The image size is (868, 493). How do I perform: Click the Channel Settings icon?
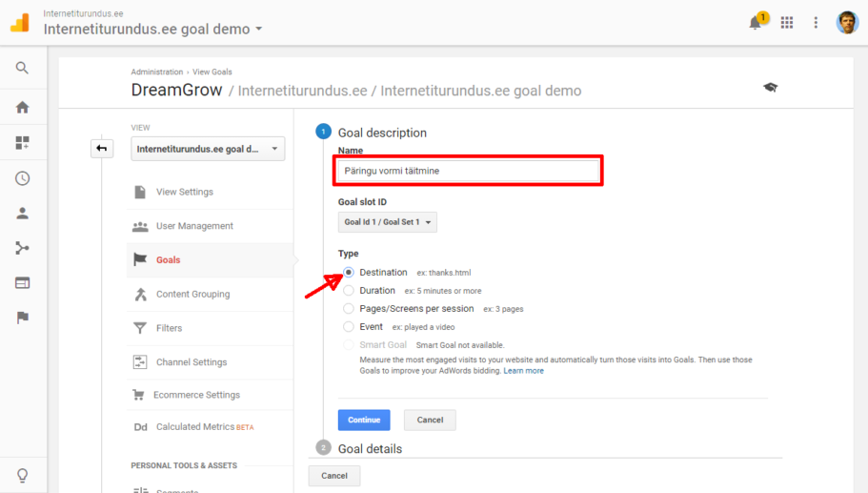click(140, 362)
